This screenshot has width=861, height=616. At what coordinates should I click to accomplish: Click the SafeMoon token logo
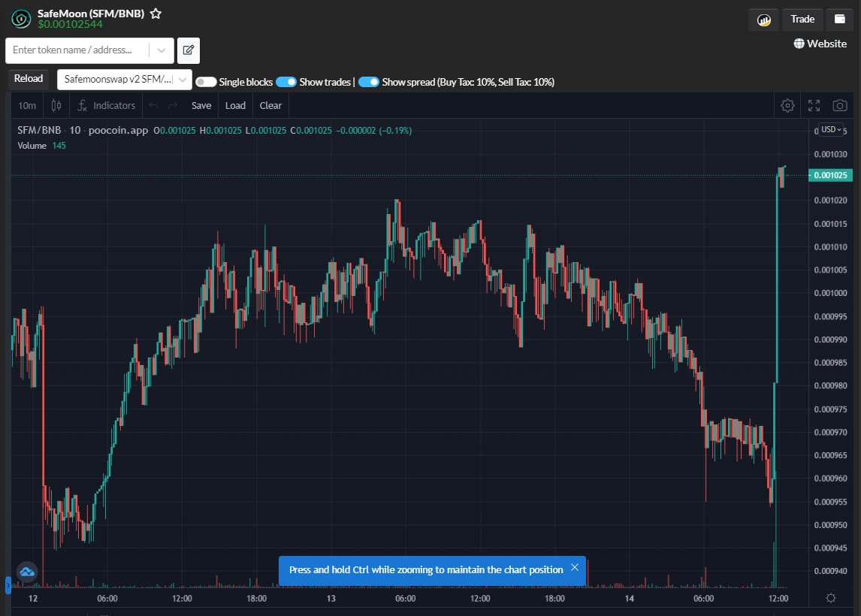[21, 19]
